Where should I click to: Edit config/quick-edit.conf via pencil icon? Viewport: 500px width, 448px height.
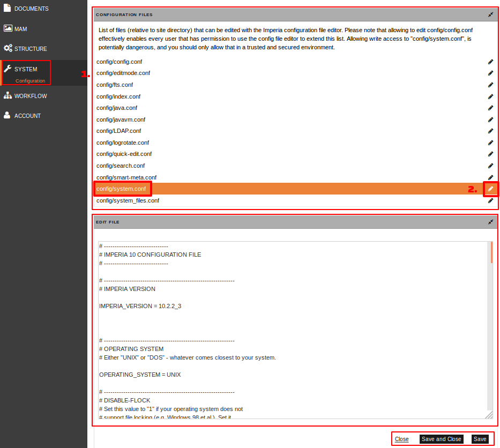click(490, 154)
